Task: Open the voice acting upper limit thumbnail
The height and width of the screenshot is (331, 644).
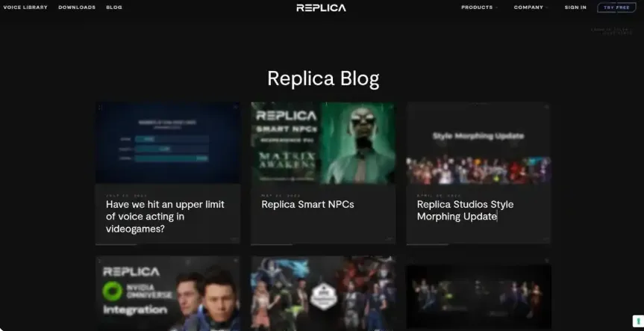Action: coord(168,143)
